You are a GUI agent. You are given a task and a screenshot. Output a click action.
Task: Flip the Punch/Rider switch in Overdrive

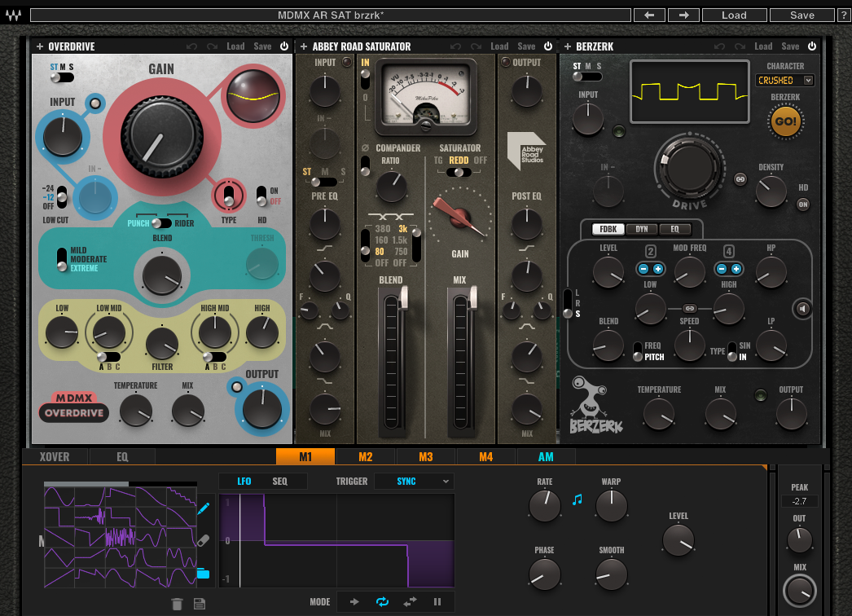point(161,223)
